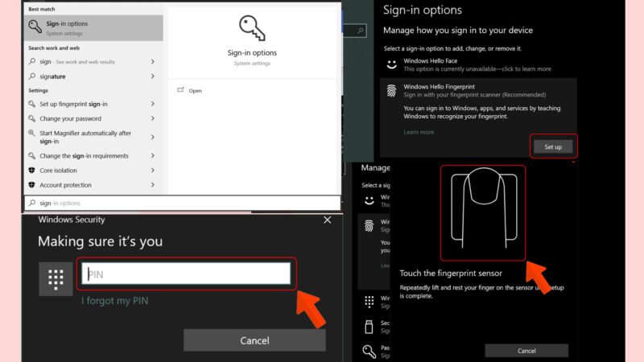This screenshot has width=644, height=362.
Task: Expand arrow next to Set up fingerprint sign-in
Action: click(152, 104)
